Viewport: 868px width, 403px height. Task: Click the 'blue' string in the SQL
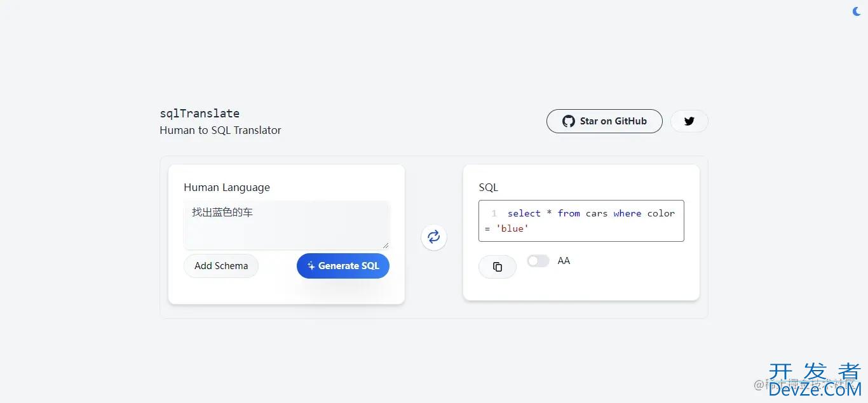(512, 228)
